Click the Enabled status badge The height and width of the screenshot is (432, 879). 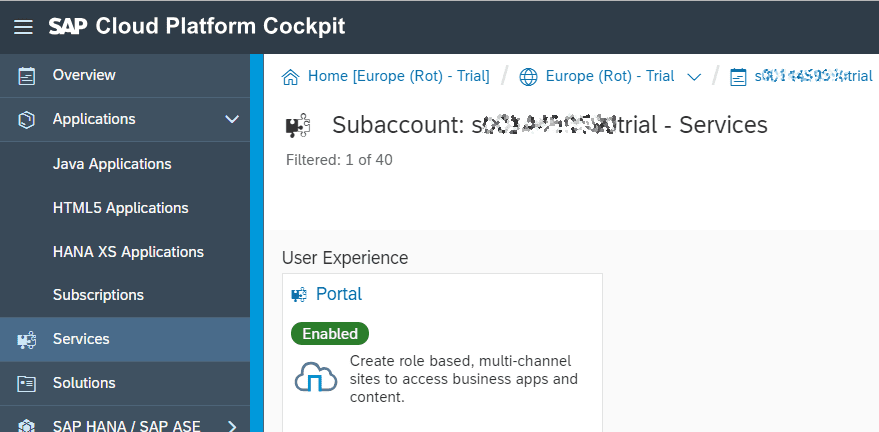tap(330, 333)
